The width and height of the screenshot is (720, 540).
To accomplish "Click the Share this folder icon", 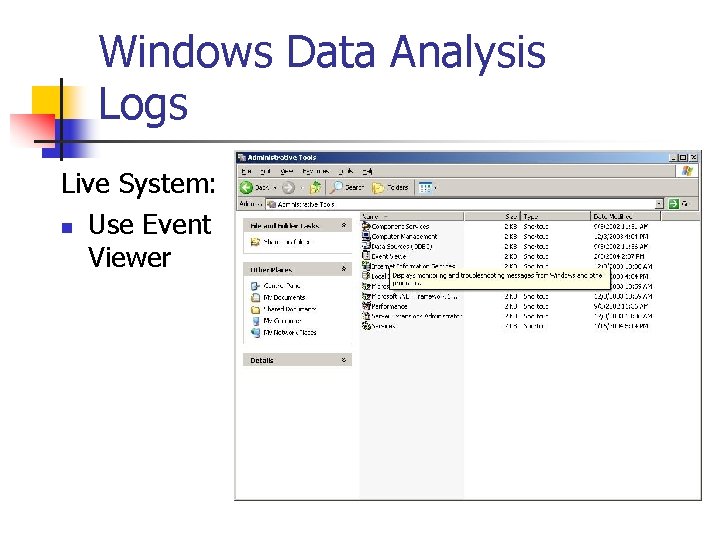I will pyautogui.click(x=255, y=242).
